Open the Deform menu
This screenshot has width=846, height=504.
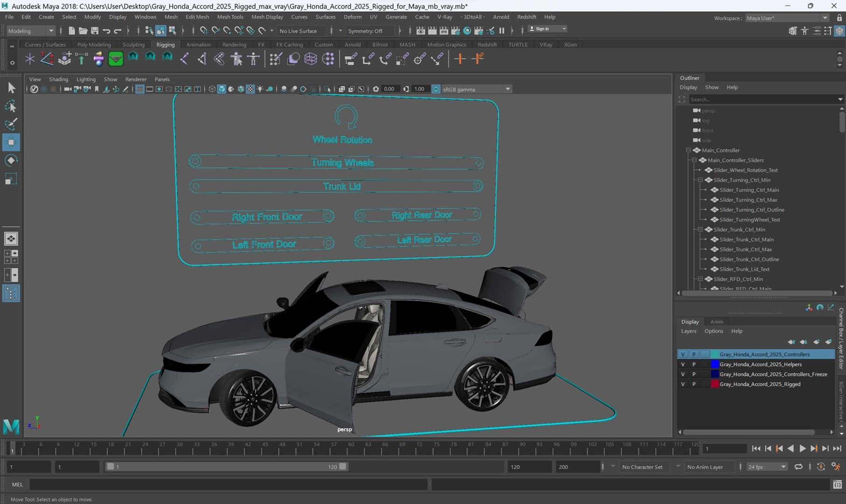tap(352, 17)
